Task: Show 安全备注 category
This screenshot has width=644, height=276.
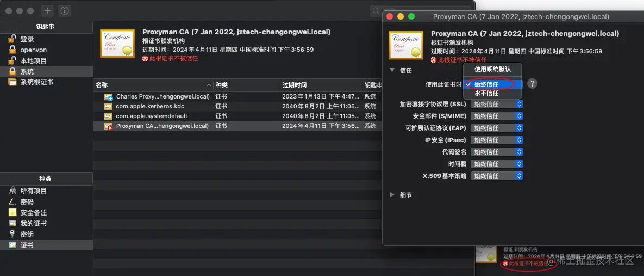Action: click(x=46, y=213)
